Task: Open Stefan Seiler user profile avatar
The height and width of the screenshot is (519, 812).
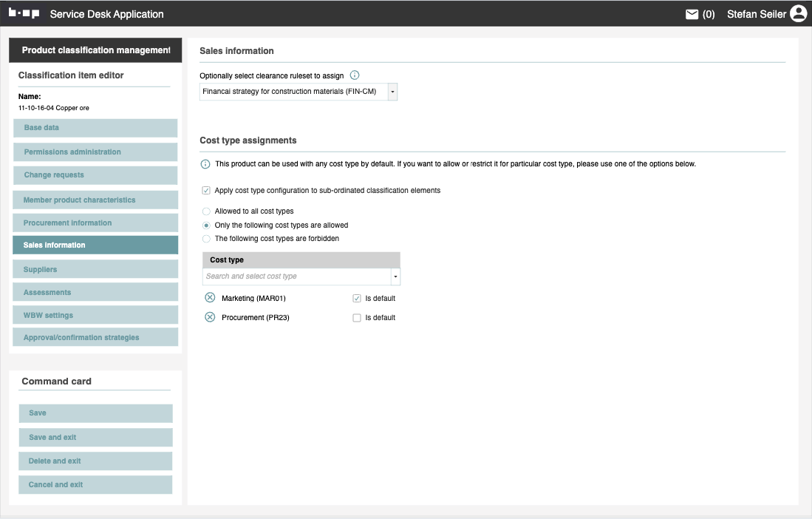Action: coord(798,13)
